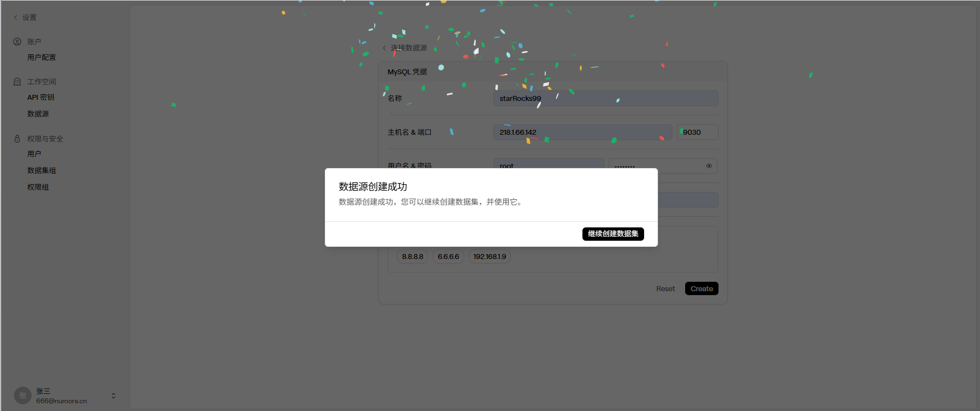The image size is (980, 411).
Task: Expand the 张三 account switcher chevron
Action: click(x=114, y=395)
